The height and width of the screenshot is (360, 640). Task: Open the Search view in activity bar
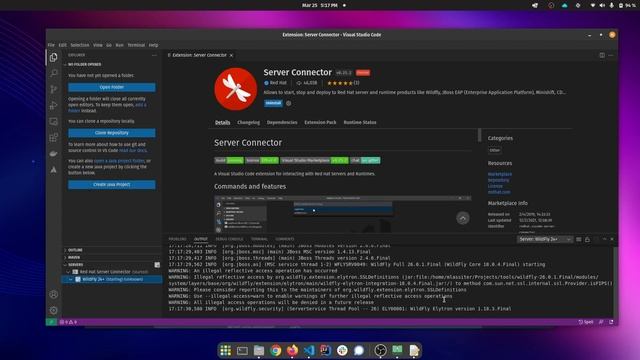(53, 73)
